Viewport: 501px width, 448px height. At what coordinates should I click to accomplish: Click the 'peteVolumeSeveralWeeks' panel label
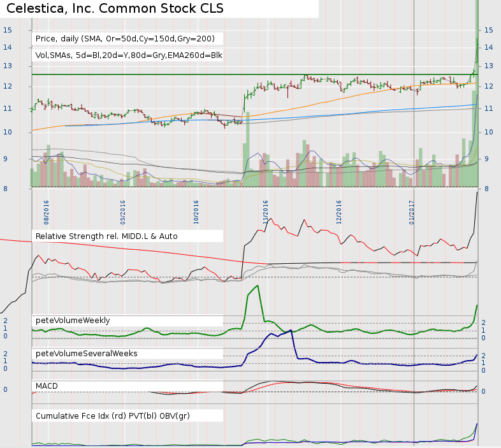click(86, 354)
